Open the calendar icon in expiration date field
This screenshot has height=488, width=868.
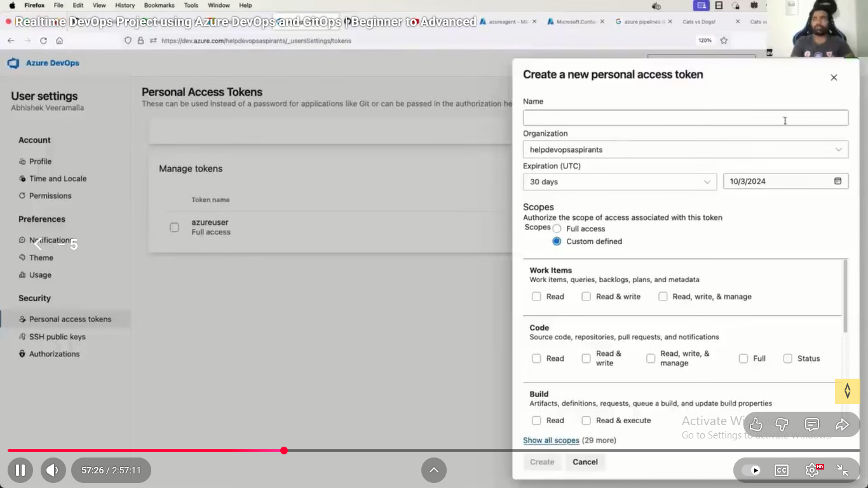coord(837,181)
